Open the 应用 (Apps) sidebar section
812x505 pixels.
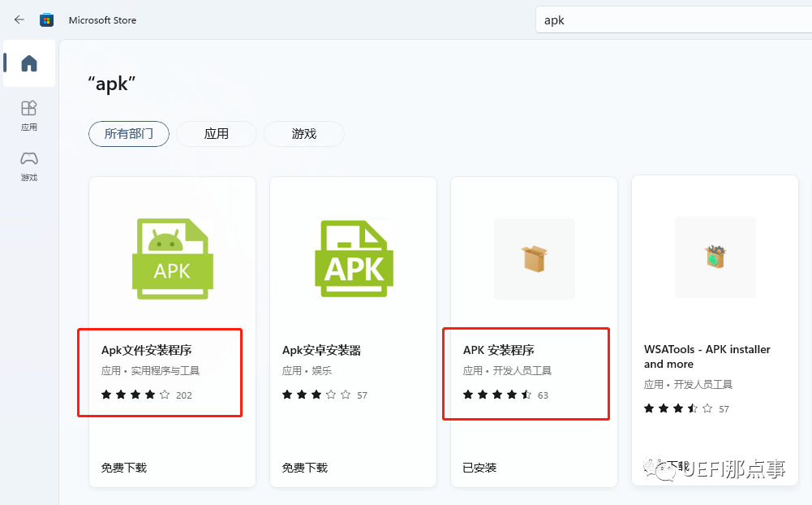pyautogui.click(x=29, y=114)
